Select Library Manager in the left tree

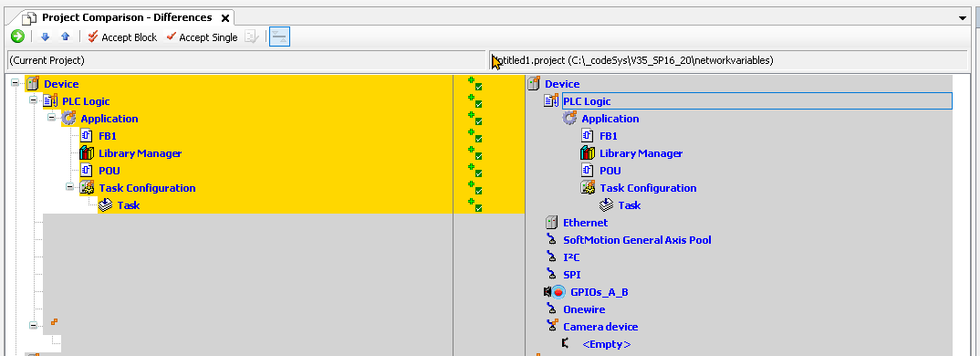pos(140,153)
